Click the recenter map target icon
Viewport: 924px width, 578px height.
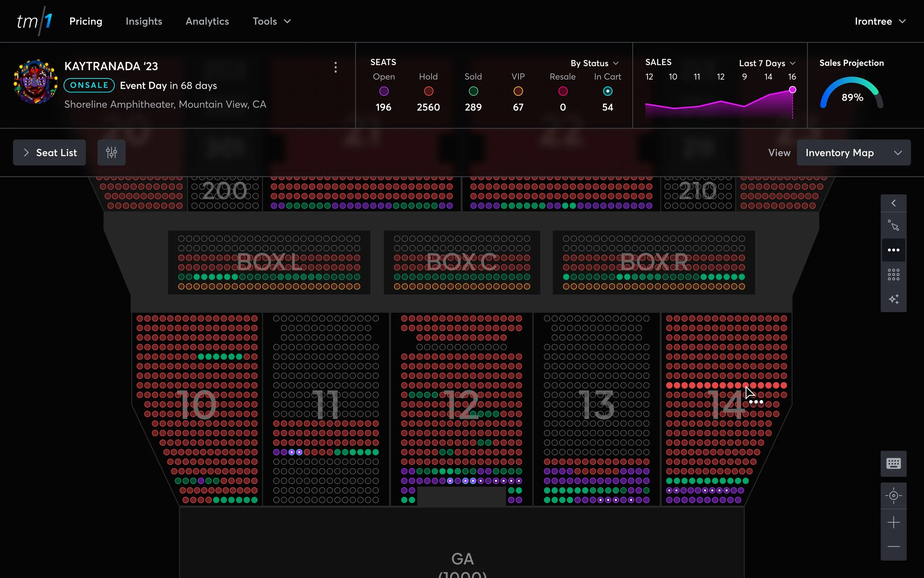click(893, 496)
